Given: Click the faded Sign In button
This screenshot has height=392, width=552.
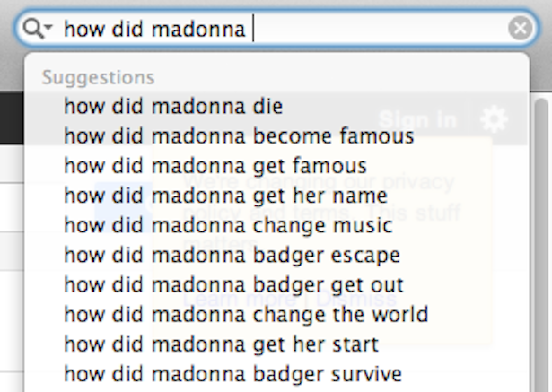Looking at the screenshot, I should coord(418,120).
